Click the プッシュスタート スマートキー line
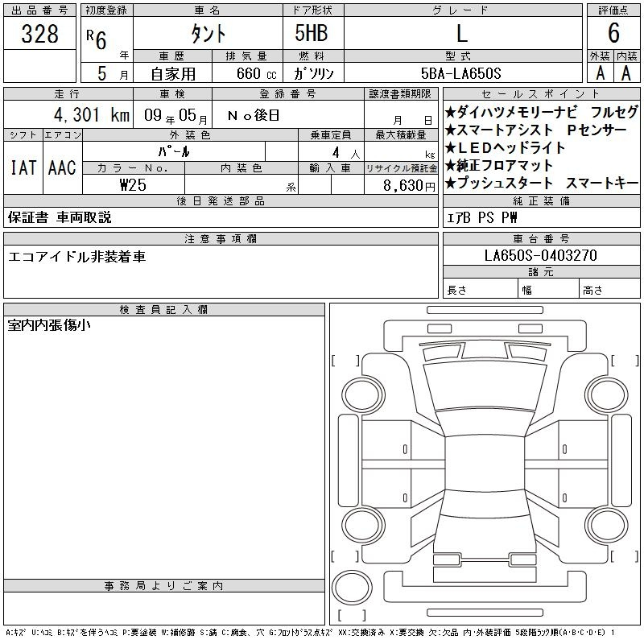The image size is (644, 644). [x=542, y=183]
